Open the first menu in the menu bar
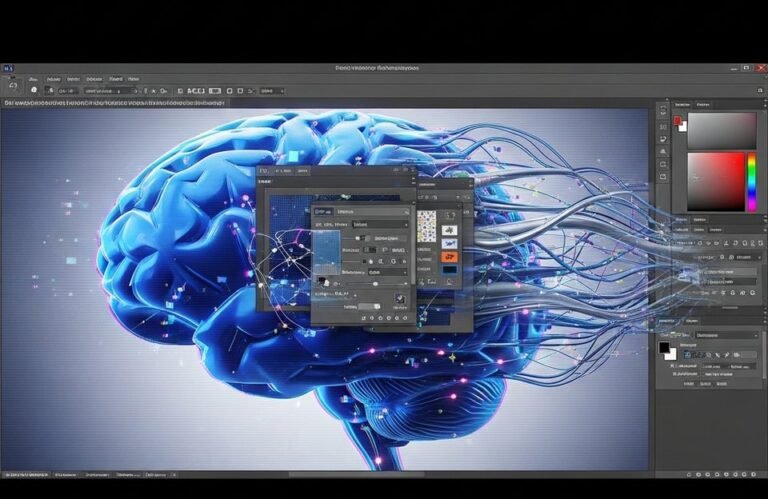The width and height of the screenshot is (768, 499). click(33, 78)
